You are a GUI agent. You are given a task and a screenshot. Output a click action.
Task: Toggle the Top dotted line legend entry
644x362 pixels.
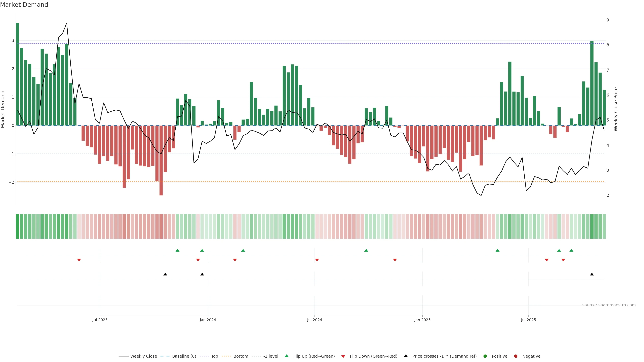[x=214, y=356]
